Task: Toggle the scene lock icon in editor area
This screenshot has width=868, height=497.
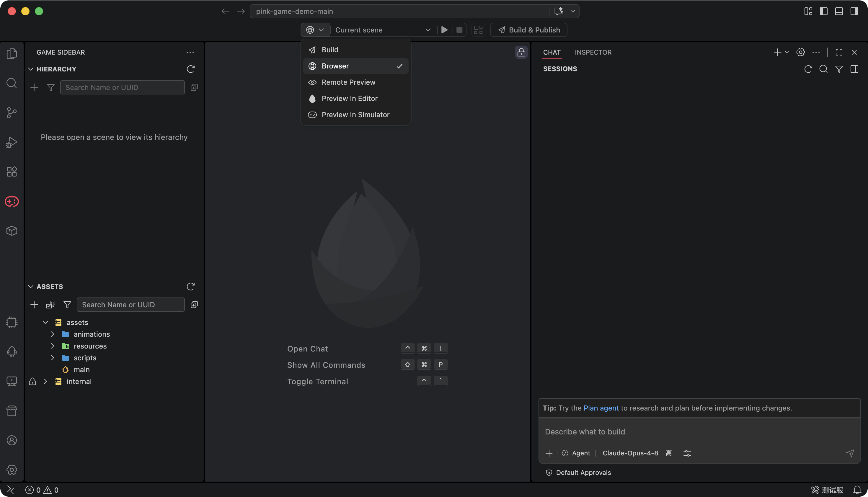Action: 521,52
